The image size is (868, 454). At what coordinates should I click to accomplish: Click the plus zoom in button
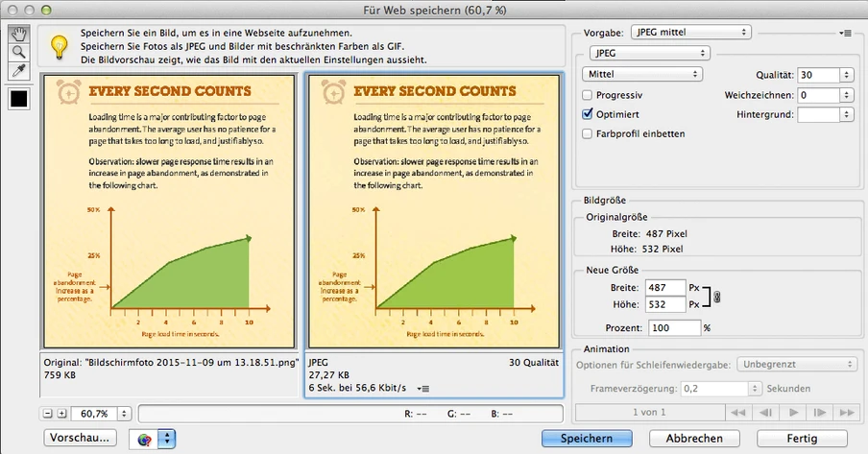coord(62,414)
